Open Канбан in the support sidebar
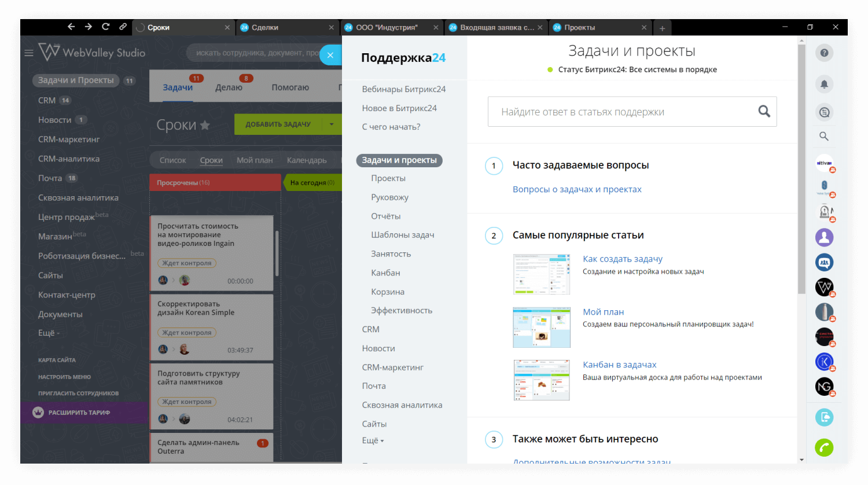 point(385,273)
